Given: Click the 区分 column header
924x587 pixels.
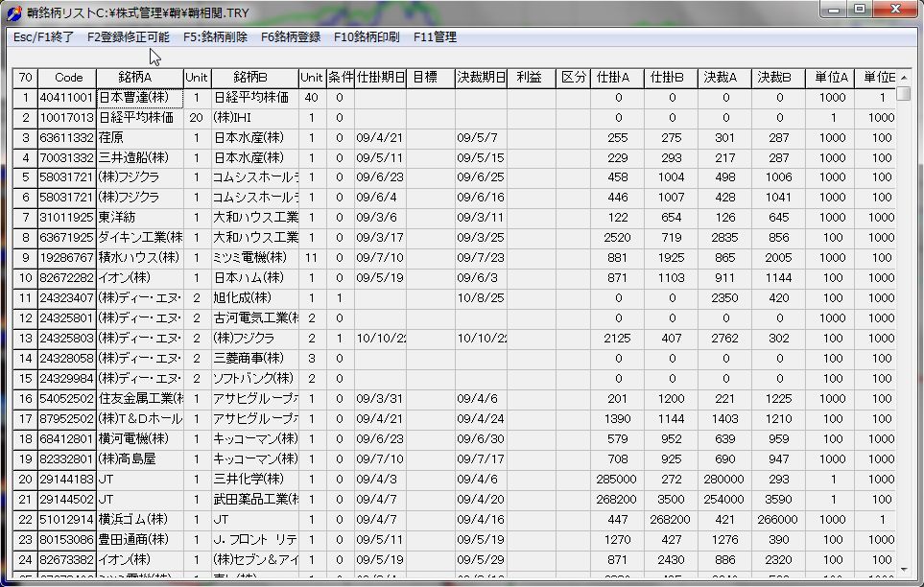Looking at the screenshot, I should point(573,78).
